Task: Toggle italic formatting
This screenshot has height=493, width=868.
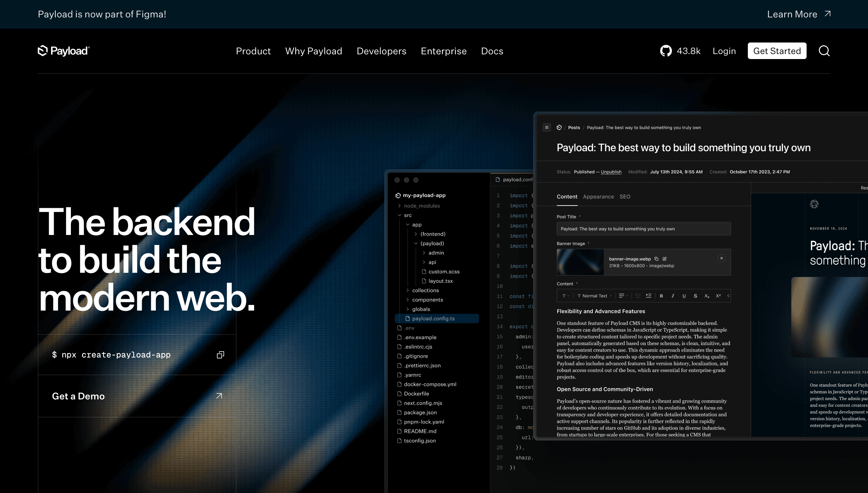Action: (x=673, y=296)
